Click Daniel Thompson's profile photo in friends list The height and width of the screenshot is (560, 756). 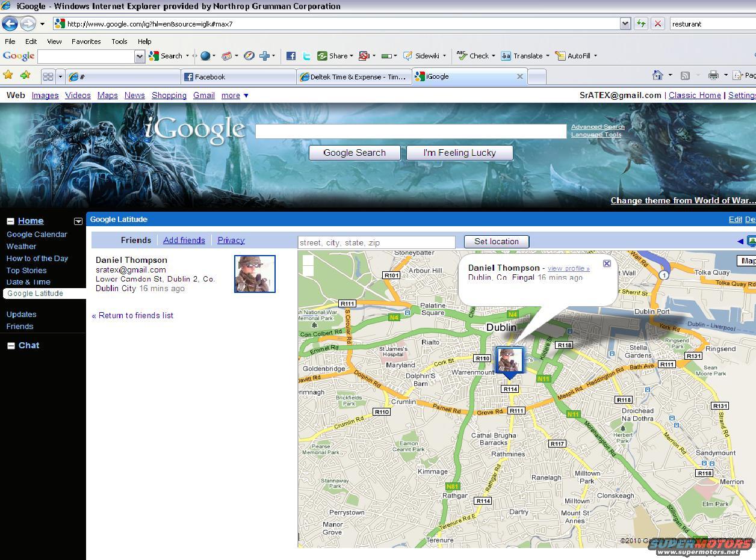[255, 274]
